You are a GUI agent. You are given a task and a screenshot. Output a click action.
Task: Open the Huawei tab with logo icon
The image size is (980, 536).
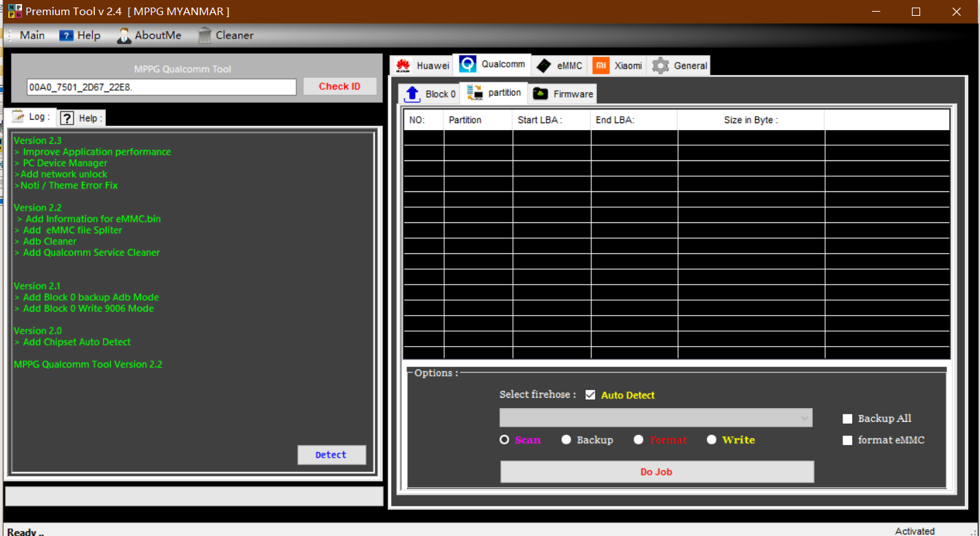403,65
